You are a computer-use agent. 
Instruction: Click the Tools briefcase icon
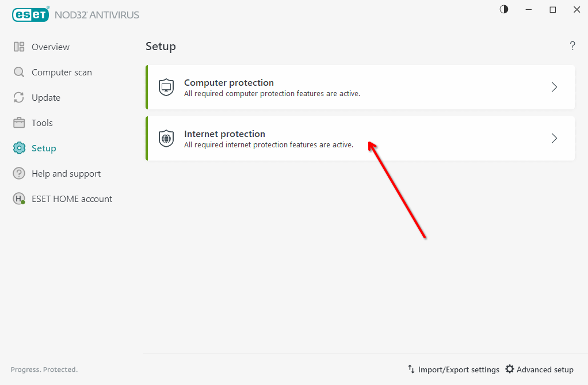(x=19, y=123)
